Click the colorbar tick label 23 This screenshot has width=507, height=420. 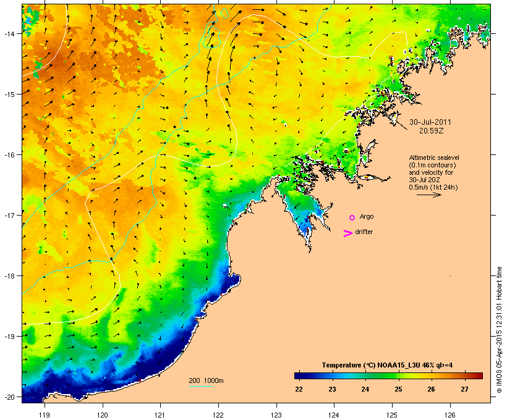(332, 389)
